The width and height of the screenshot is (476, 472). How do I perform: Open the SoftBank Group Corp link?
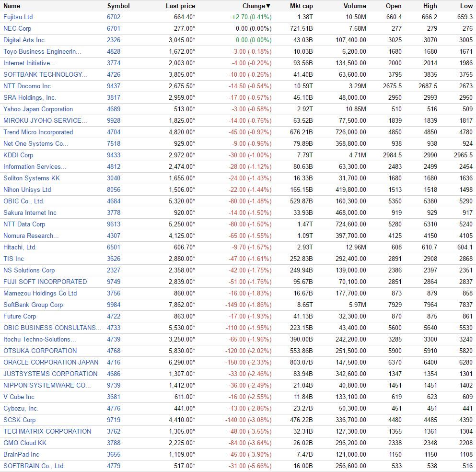coord(33,305)
